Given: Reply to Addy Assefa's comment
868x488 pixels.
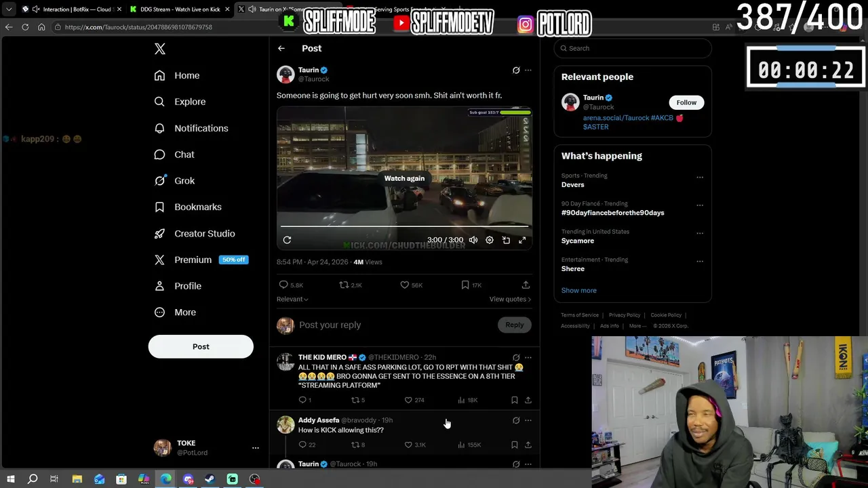Looking at the screenshot, I should 302,445.
